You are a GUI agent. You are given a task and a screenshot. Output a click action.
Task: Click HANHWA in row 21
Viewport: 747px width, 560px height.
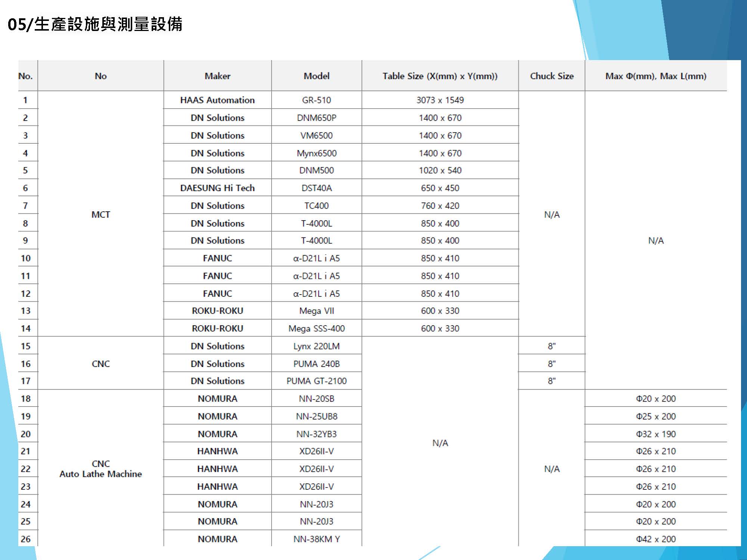click(217, 451)
